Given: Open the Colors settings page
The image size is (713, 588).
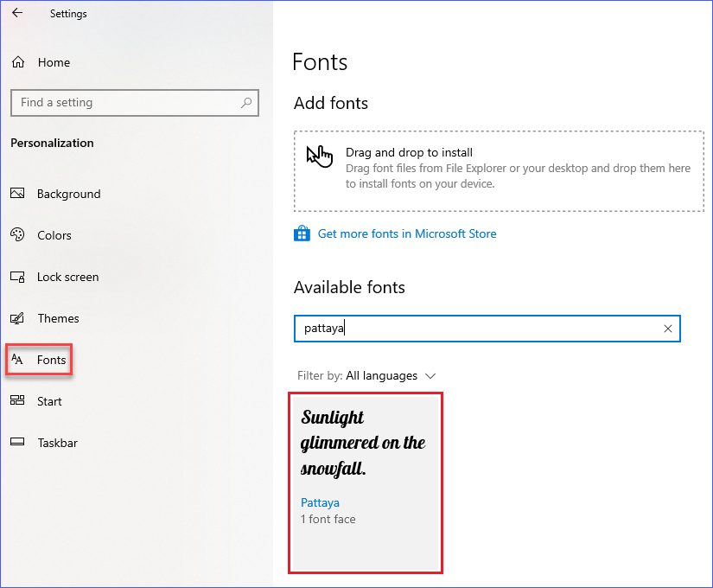Looking at the screenshot, I should (54, 235).
